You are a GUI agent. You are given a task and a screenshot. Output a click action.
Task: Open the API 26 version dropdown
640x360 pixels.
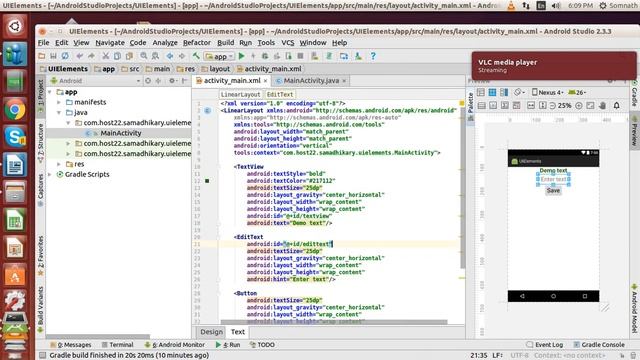[578, 92]
